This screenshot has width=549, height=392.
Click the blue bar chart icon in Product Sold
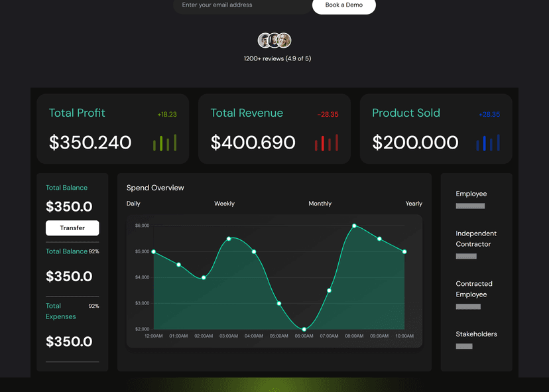(x=488, y=143)
